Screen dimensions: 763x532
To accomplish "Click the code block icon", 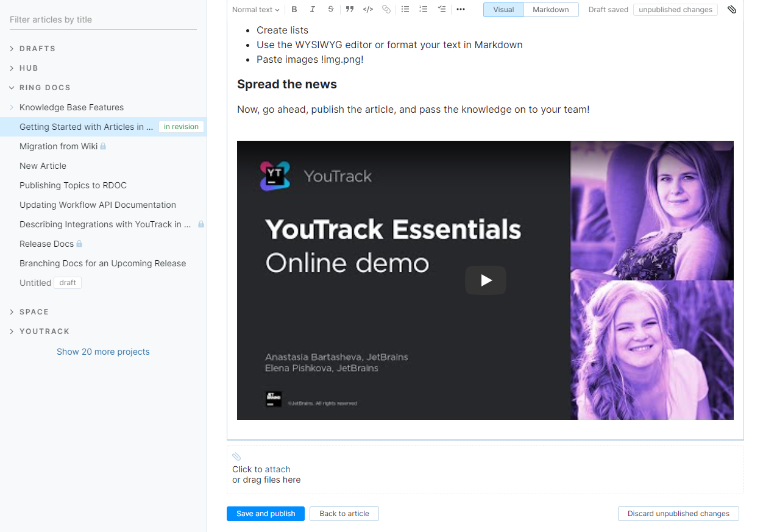I will [x=367, y=9].
